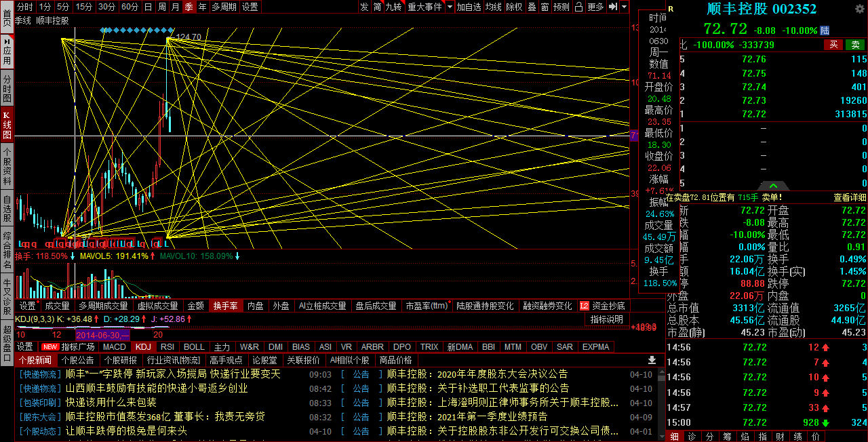Viewport: 868px width, 442px height.
Task: Click the download arrow icon in news panel
Action: pos(652,360)
